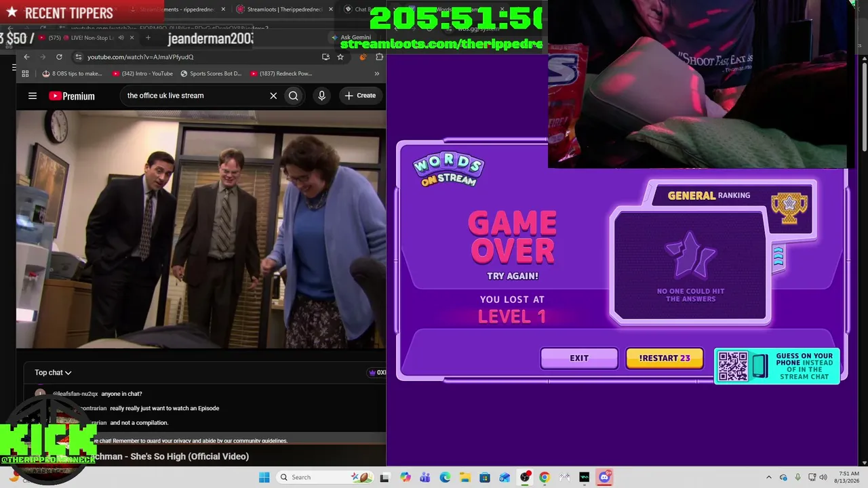Screen dimensions: 868x488
Task: Click the install app icon in address bar
Action: coord(325,57)
